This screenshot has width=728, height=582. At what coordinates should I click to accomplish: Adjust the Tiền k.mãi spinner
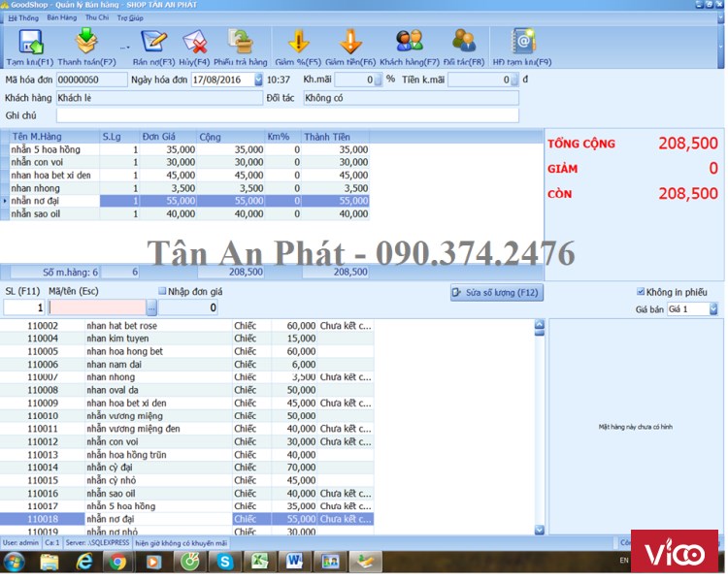pos(514,80)
